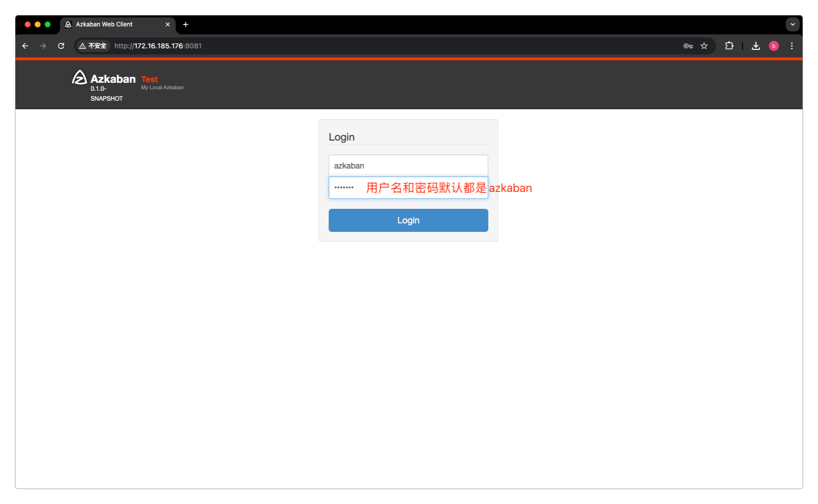
Task: Maximize the window with green button
Action: click(47, 24)
